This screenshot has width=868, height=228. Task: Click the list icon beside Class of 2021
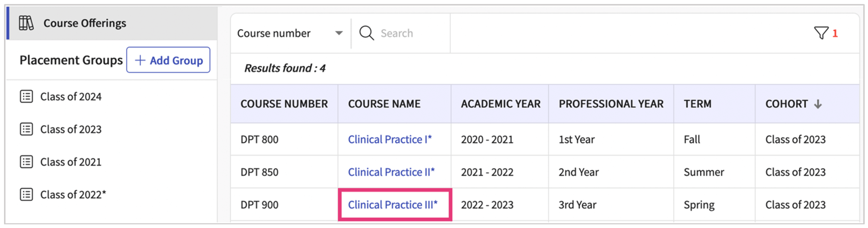[x=26, y=162]
